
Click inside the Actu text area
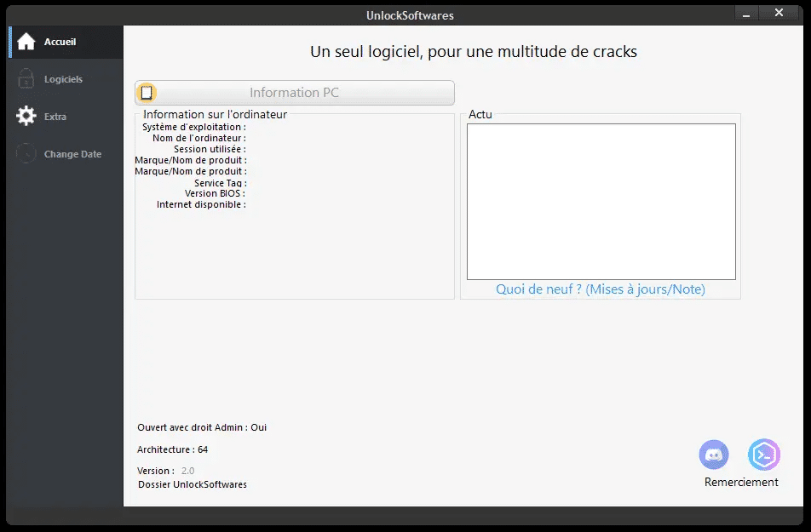(x=600, y=201)
